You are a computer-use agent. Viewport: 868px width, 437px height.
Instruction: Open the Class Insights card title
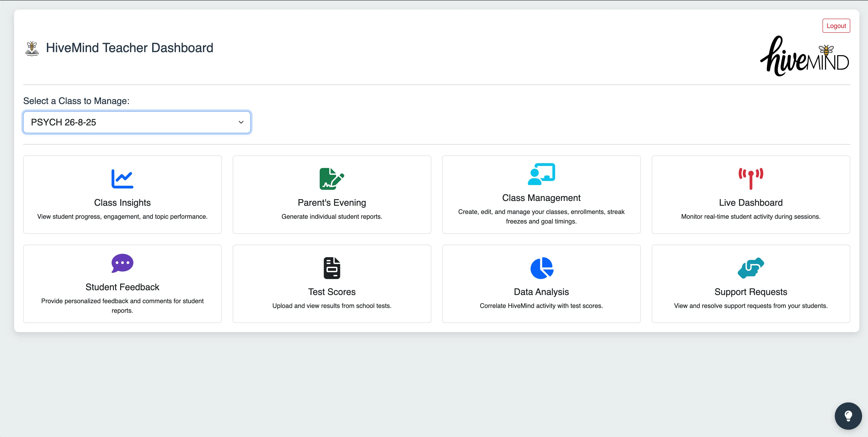click(x=122, y=202)
